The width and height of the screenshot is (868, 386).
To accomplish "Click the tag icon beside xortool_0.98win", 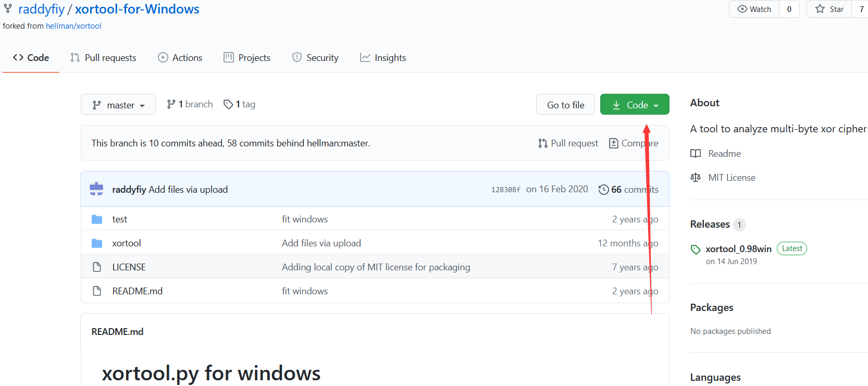I will (x=696, y=250).
